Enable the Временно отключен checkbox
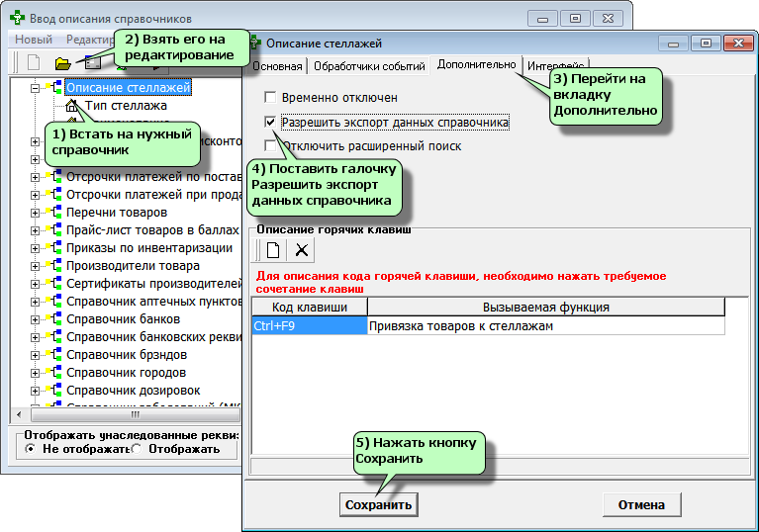Image resolution: width=759 pixels, height=532 pixels. click(x=270, y=98)
